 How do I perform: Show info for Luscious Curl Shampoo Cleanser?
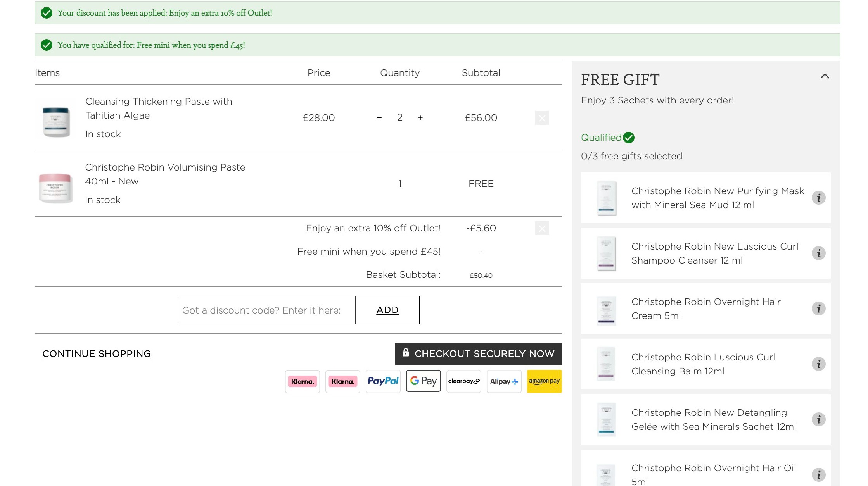[818, 253]
